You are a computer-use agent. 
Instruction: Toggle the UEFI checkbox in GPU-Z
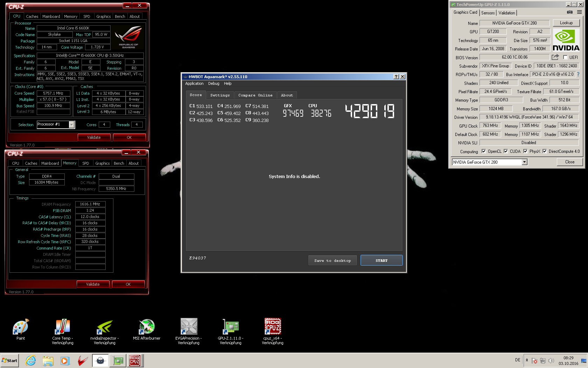pos(565,57)
